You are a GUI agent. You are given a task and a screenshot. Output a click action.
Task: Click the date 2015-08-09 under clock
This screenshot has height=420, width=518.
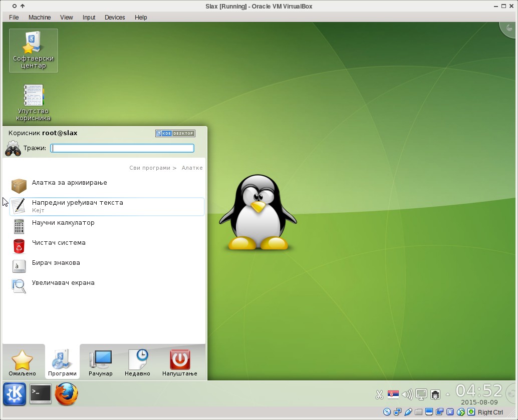[x=479, y=402]
